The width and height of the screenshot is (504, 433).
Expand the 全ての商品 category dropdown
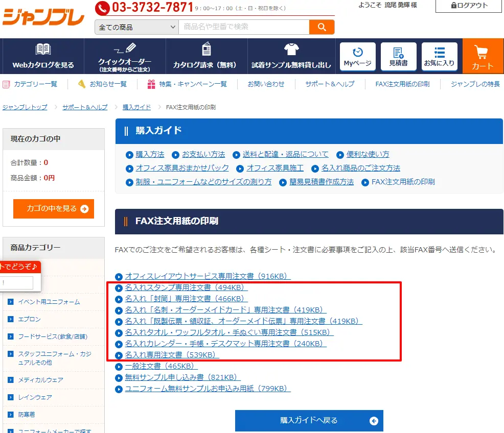(x=136, y=27)
